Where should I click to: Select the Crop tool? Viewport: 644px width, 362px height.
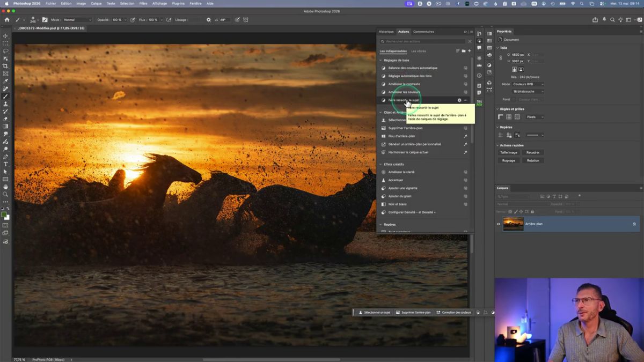pyautogui.click(x=5, y=66)
